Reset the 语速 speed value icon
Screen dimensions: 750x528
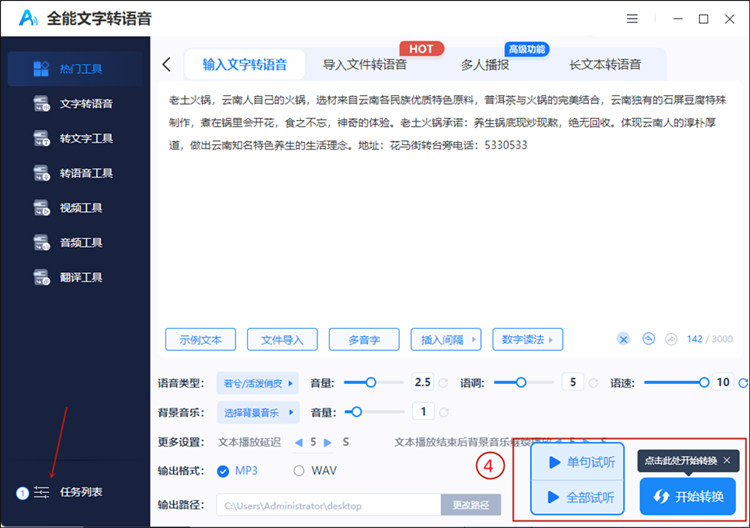pos(742,383)
